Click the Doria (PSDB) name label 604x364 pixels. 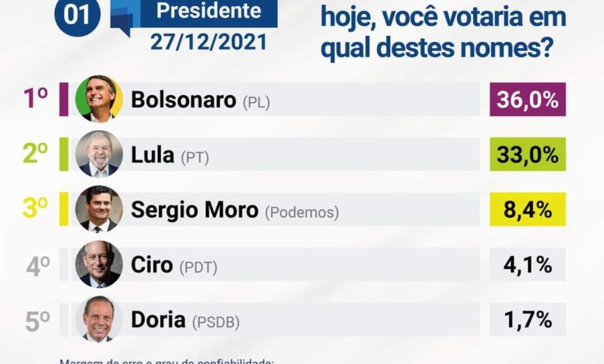(x=185, y=321)
